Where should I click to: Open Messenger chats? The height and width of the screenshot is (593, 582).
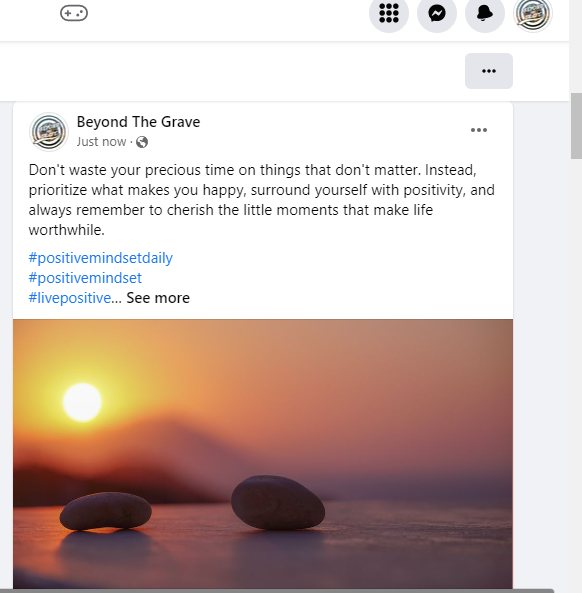click(437, 13)
